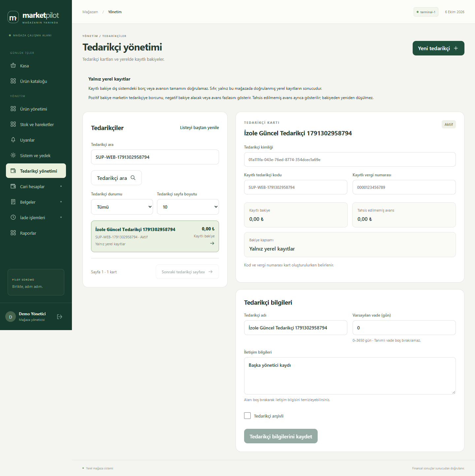Click the Varsayılan vade (gün) field
The height and width of the screenshot is (476, 475).
click(x=404, y=328)
